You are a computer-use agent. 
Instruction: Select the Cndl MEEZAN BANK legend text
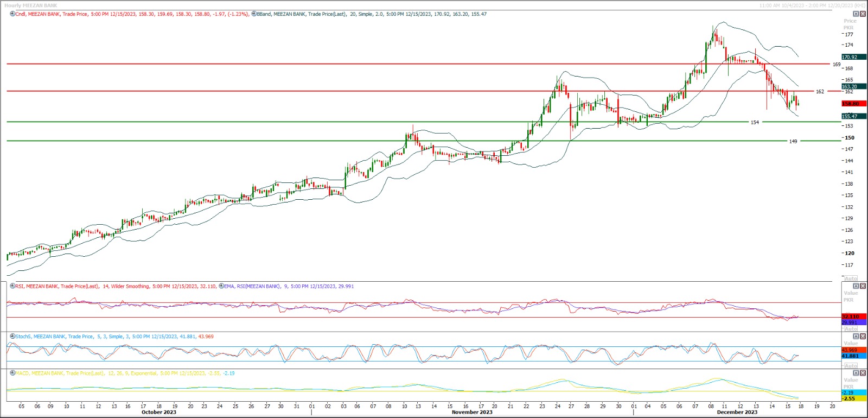(132, 14)
